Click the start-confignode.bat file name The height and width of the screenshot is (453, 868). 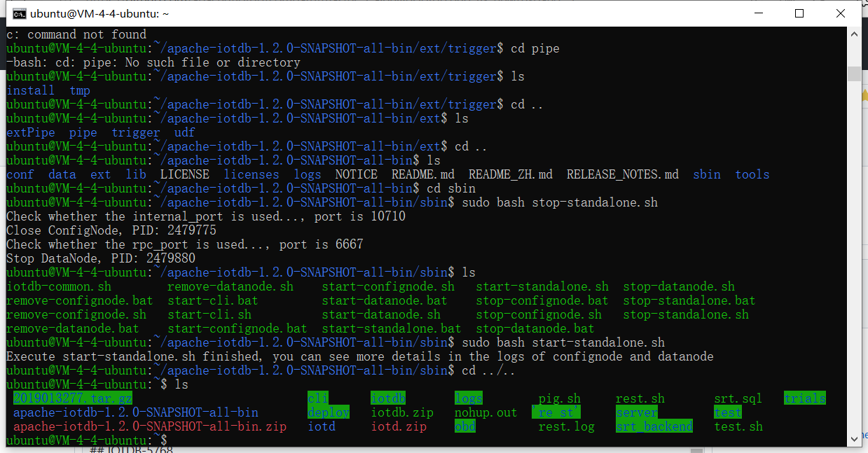click(x=237, y=328)
